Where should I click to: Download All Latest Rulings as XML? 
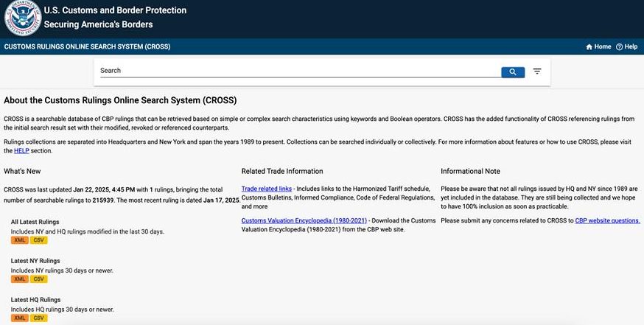tap(20, 240)
